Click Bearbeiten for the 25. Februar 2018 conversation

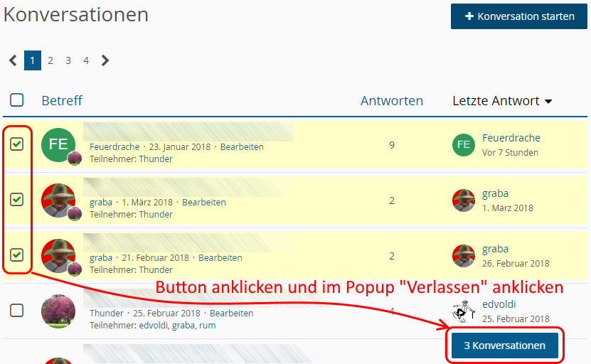coord(231,313)
